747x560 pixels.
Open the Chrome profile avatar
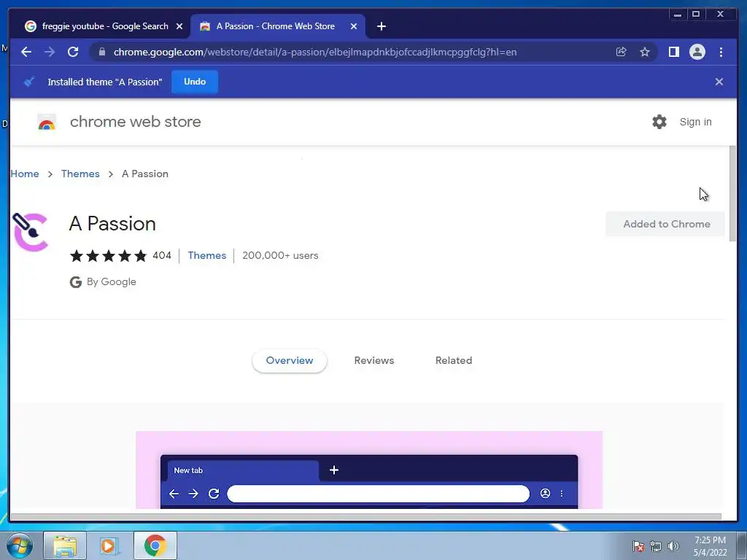(697, 52)
